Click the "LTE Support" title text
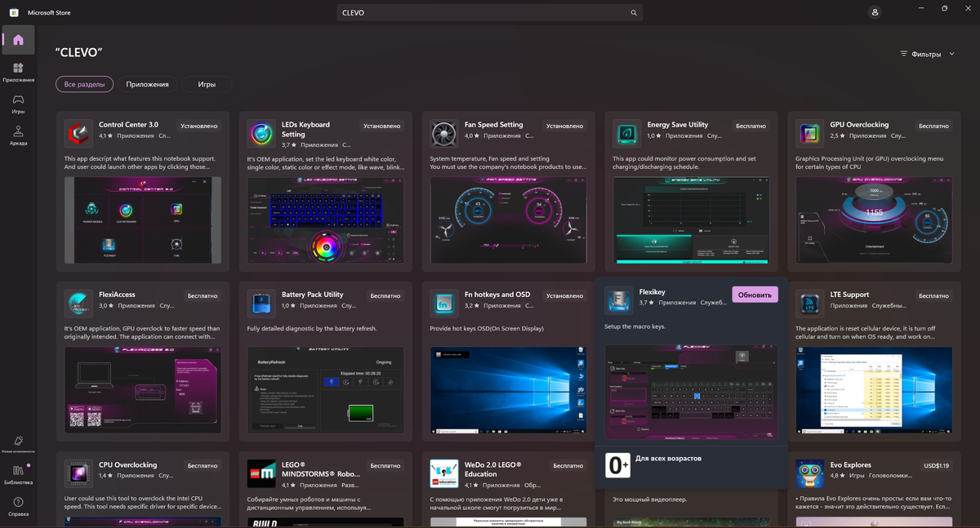This screenshot has width=980, height=528. coord(850,295)
